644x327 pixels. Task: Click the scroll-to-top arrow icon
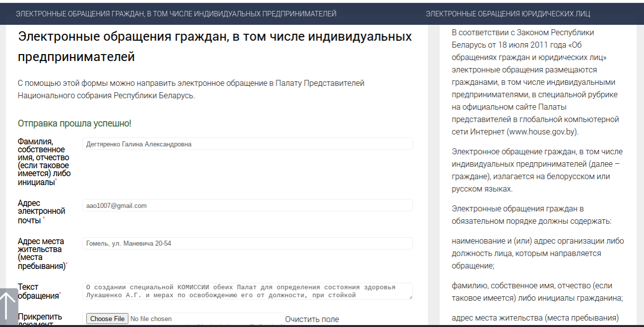[x=9, y=306]
